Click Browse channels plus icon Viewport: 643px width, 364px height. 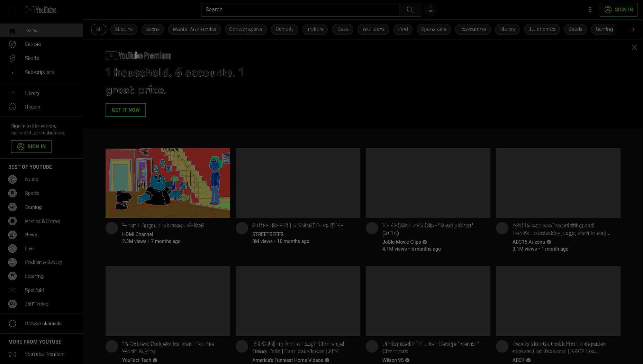12,324
